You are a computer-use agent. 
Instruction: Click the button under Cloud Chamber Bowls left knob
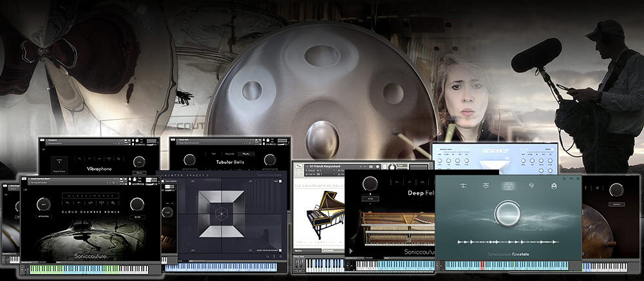[x=44, y=217]
